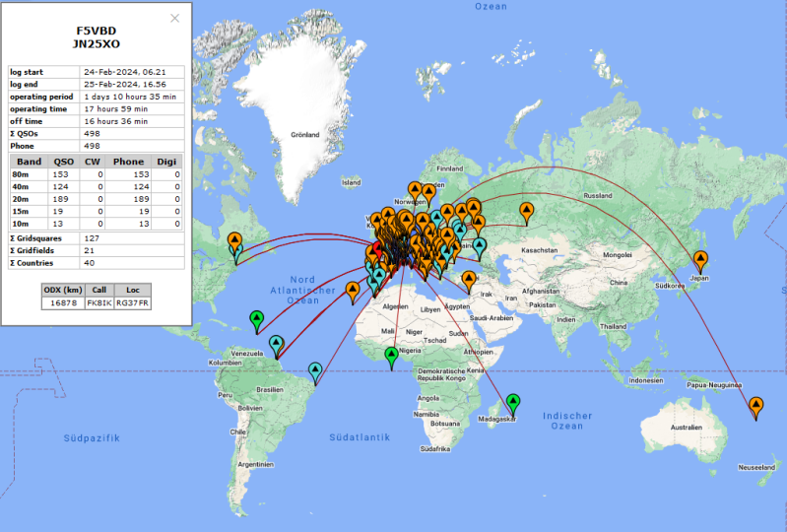Viewport: 787px width, 532px height.
Task: Select the orange marker on the US east coast
Action: tap(234, 240)
